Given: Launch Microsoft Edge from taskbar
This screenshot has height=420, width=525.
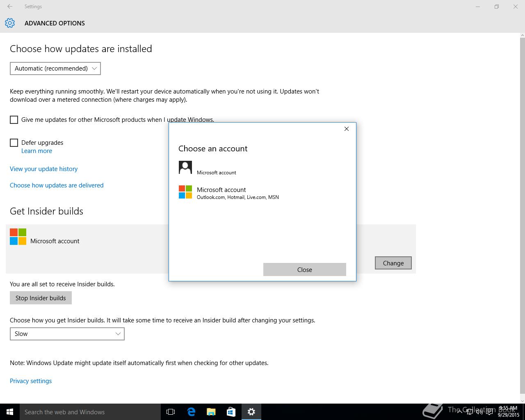Looking at the screenshot, I should (191, 412).
